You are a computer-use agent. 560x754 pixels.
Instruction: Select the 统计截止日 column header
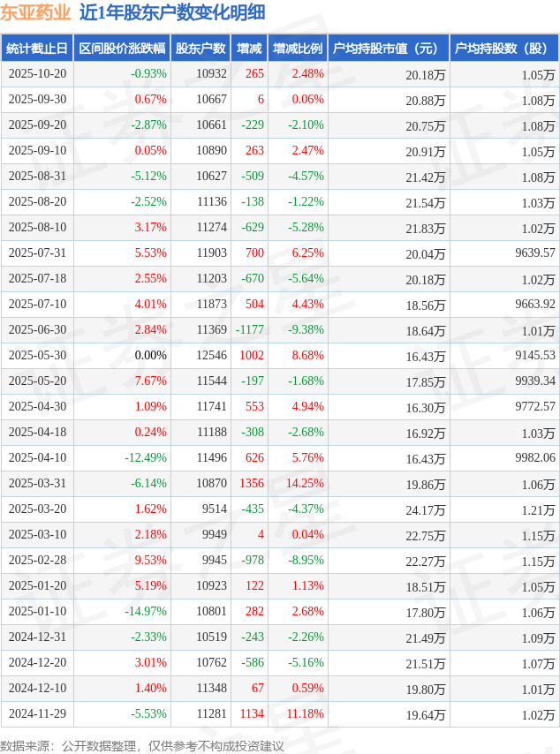pyautogui.click(x=37, y=49)
